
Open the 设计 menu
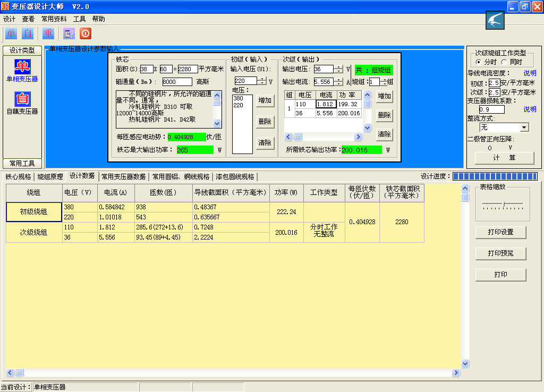point(9,19)
